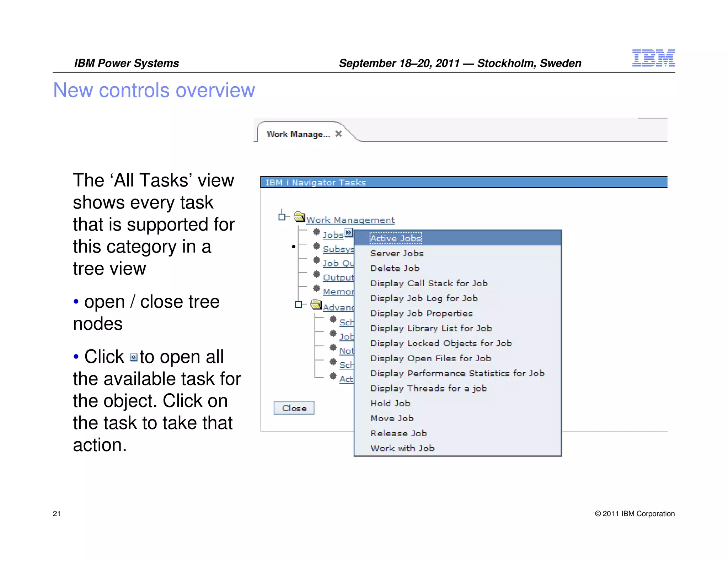Select Display Library List for Job
728x562 pixels.
pyautogui.click(x=457, y=328)
